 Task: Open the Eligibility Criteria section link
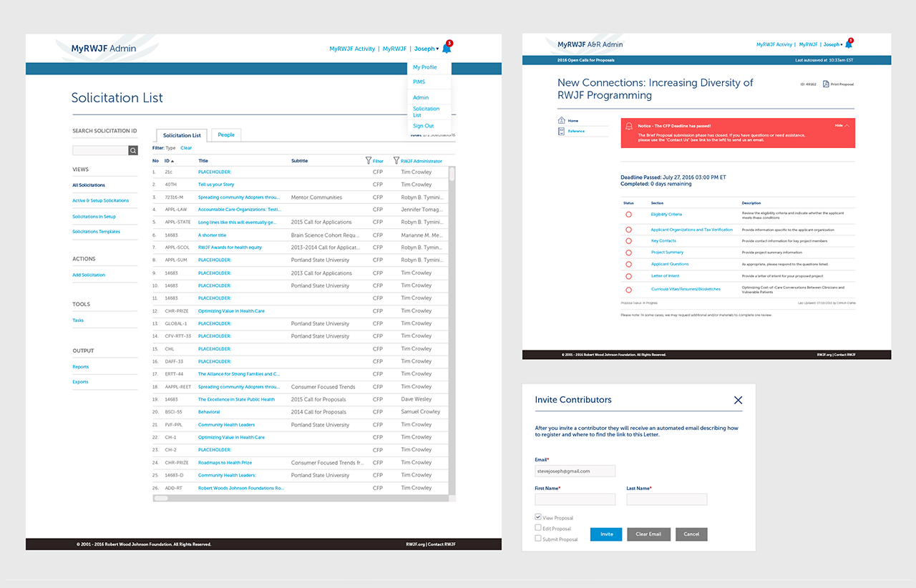point(666,215)
